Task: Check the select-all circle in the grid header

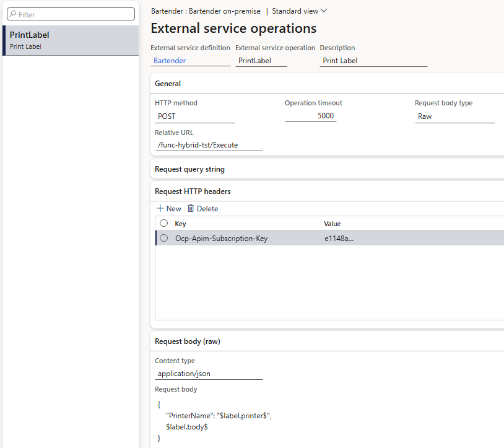Action: click(163, 224)
